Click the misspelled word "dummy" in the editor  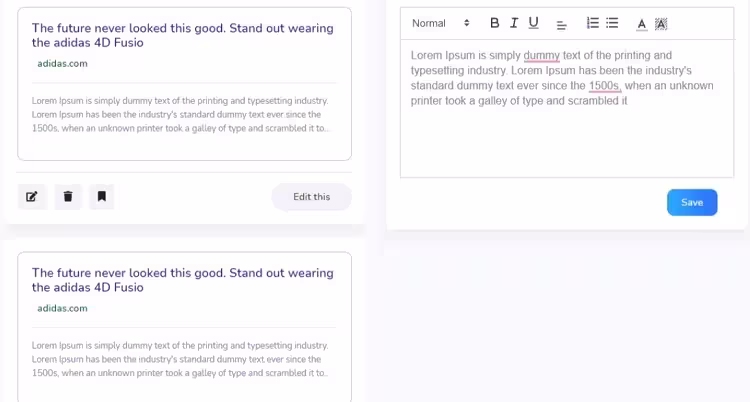[x=541, y=56]
